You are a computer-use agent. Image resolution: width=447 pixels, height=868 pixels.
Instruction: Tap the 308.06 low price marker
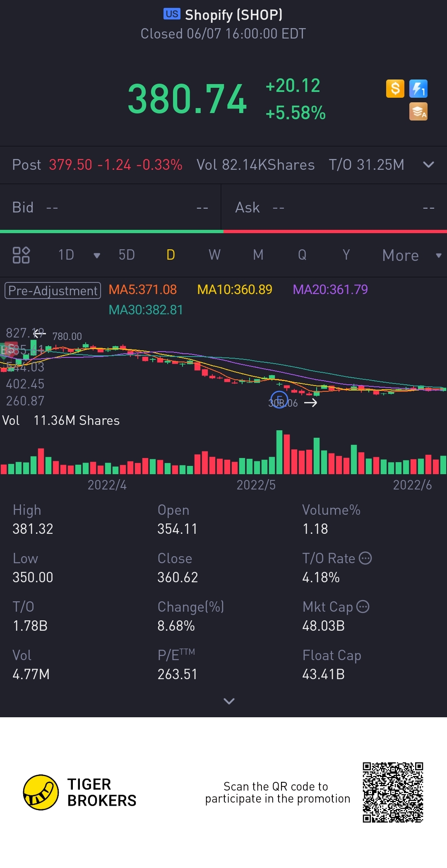point(283,403)
